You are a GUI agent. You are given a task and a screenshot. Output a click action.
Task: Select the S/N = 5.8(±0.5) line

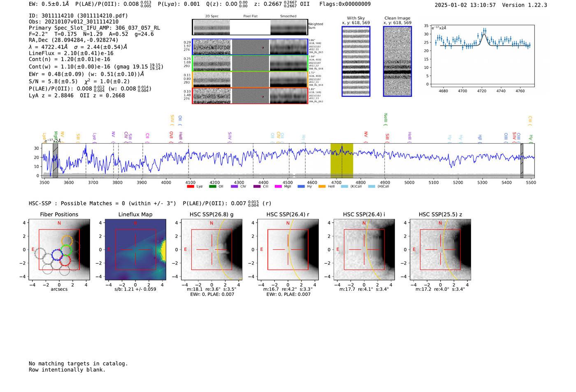[79, 81]
